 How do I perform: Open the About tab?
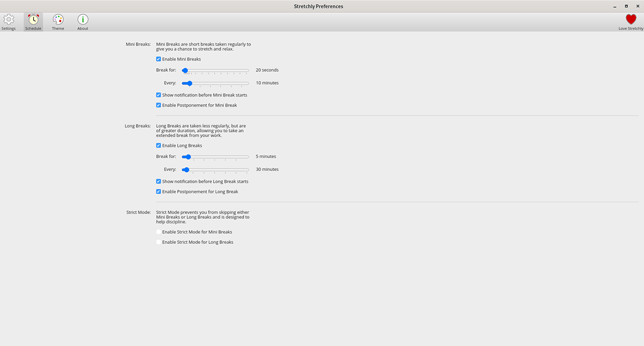coord(82,21)
